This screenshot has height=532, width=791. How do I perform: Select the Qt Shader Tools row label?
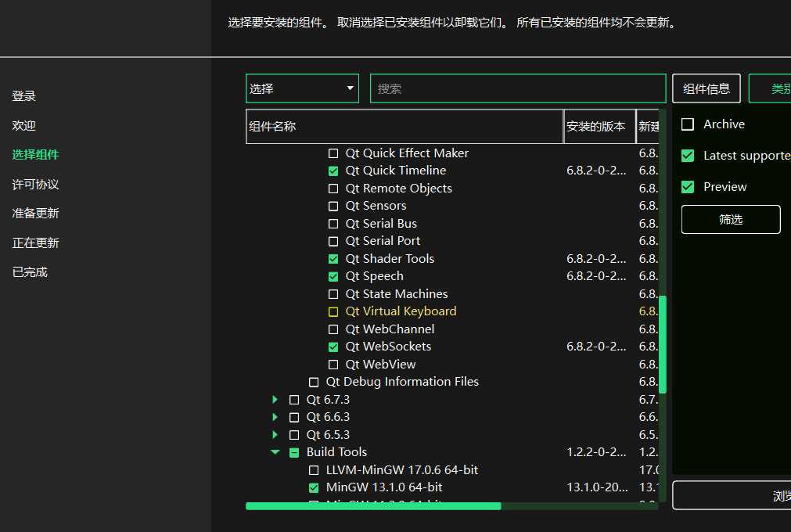[x=390, y=259]
